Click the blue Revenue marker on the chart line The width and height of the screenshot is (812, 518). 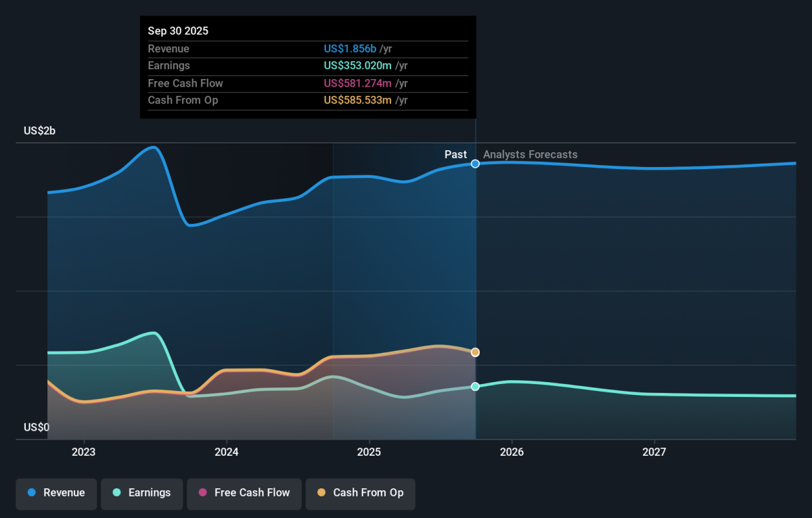tap(476, 164)
